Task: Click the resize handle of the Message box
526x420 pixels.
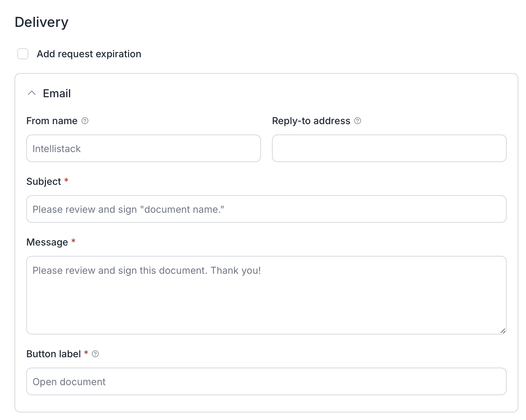Action: click(503, 331)
